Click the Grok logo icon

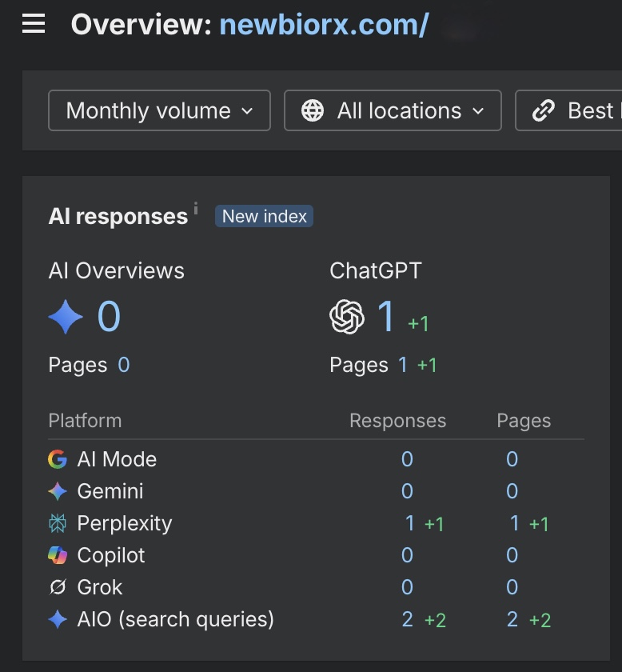tap(58, 587)
